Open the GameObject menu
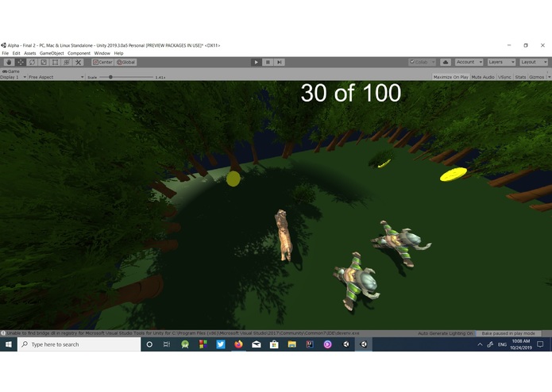This screenshot has width=552, height=392. [52, 53]
